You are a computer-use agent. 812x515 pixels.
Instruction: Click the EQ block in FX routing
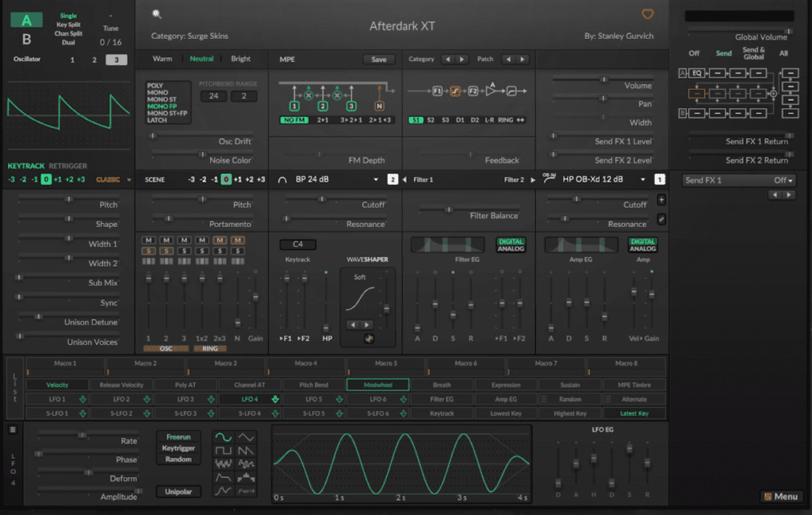tap(697, 73)
